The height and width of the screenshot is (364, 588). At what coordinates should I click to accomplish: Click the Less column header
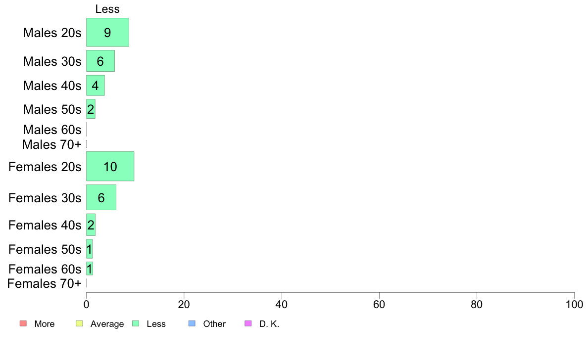coord(107,9)
